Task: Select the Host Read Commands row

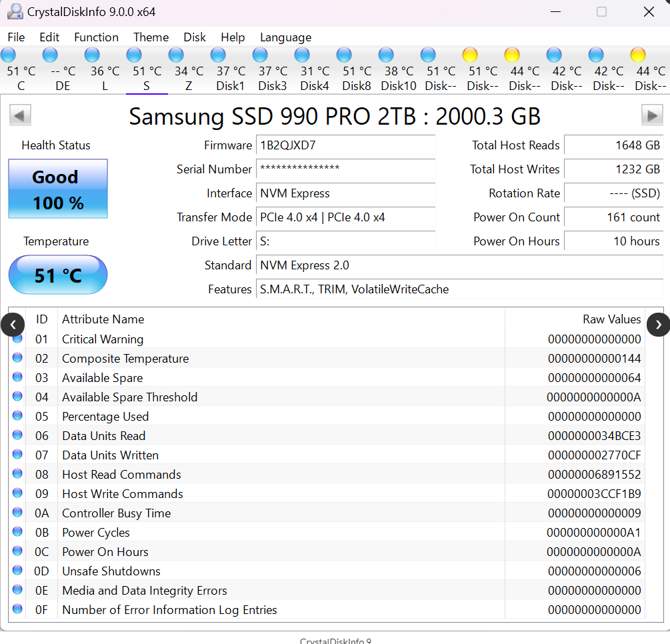Action: click(x=327, y=475)
